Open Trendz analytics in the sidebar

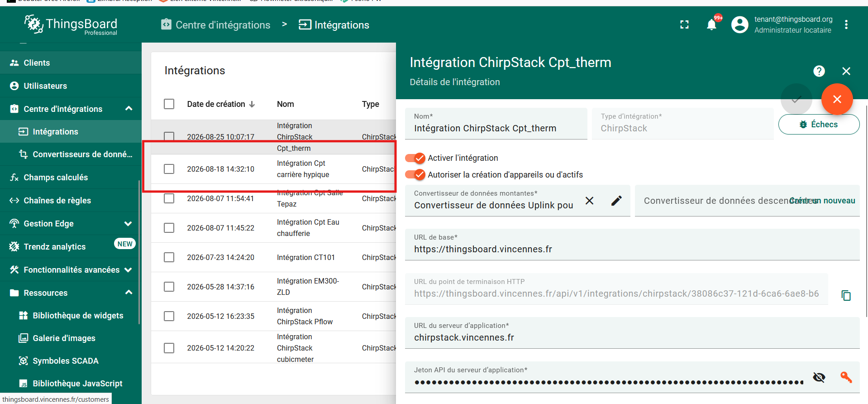(x=71, y=247)
